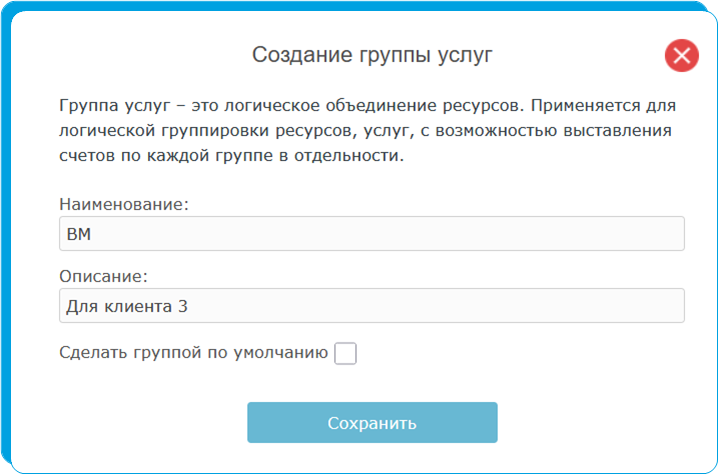Focus the Наименование input field

(x=371, y=234)
